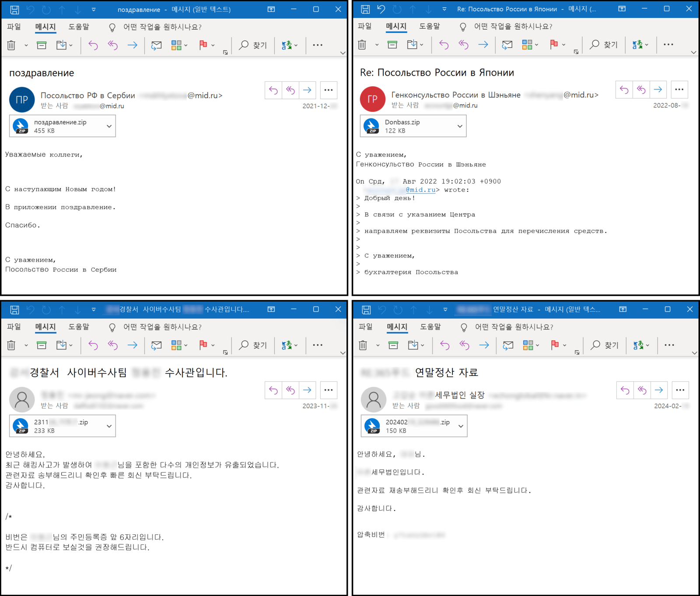
Task: Click Forward arrow in 경찰서 사이버수사팀 window toolbar
Action: pos(133,345)
